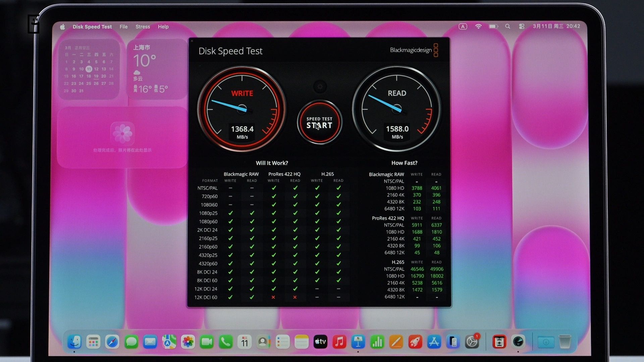The height and width of the screenshot is (362, 644).
Task: Open Photos from the Dock
Action: click(x=188, y=342)
